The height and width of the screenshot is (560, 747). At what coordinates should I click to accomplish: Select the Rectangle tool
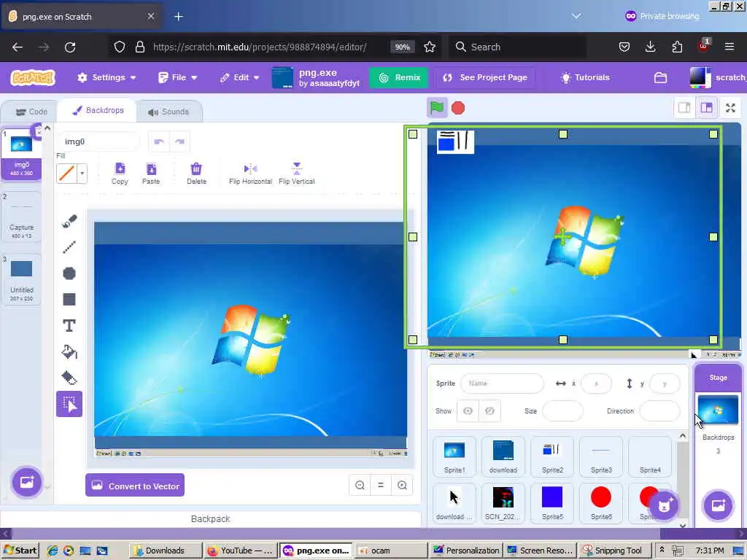(x=69, y=299)
